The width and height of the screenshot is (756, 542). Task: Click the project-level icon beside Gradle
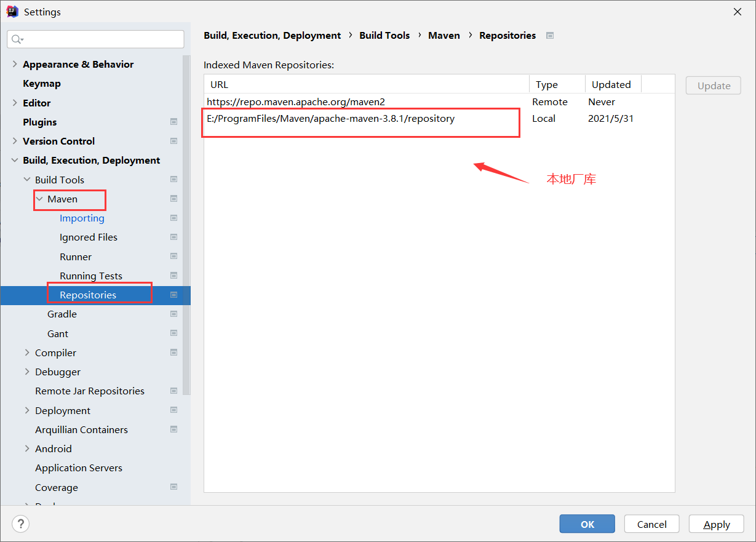173,314
